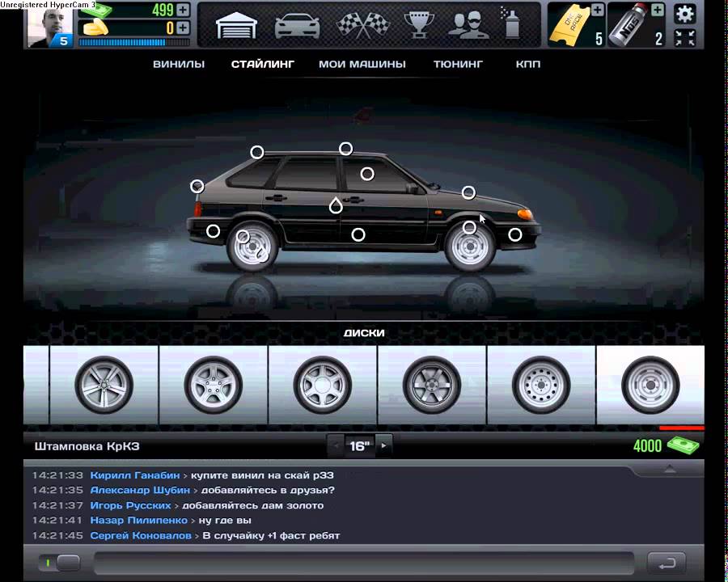Open Кирилл Ганабин's profile from chat
Viewport: 728px width, 582px height.
click(x=134, y=475)
